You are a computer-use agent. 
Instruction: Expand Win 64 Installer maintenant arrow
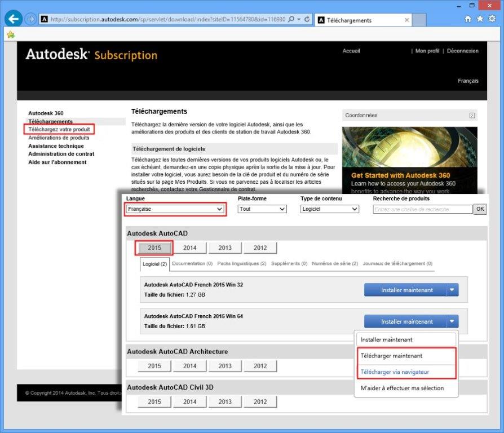[452, 321]
